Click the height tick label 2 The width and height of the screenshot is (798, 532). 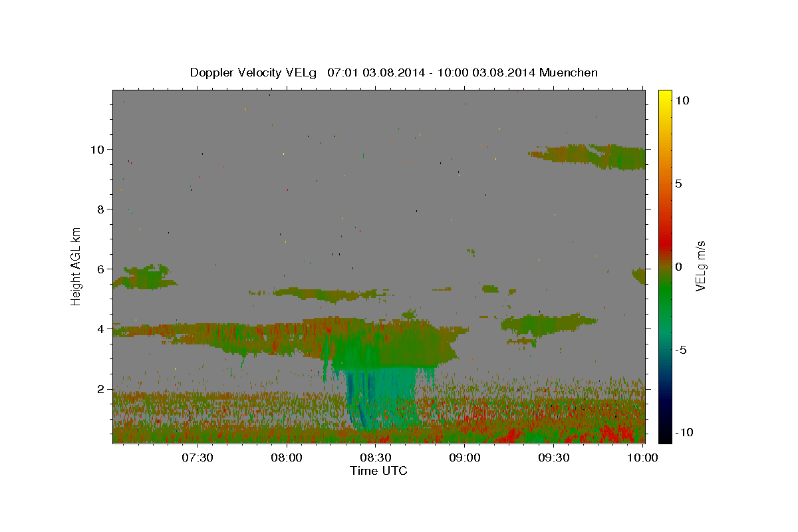(101, 389)
